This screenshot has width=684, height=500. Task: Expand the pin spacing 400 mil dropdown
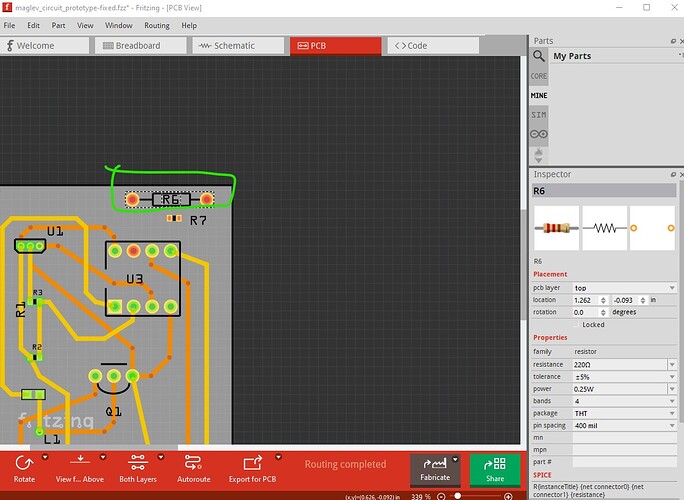click(672, 425)
